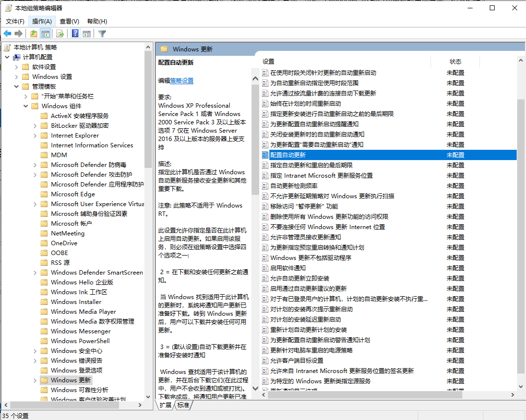The image size is (526, 420).
Task: Click the folder icon of Microsoft Edge
Action: (x=44, y=194)
